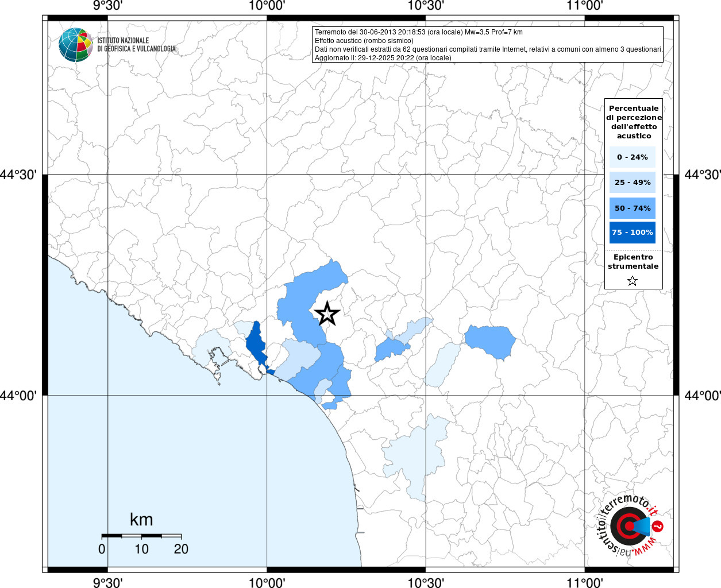
Task: Click the bottom 10°30' longitude label
Action: coord(426,582)
